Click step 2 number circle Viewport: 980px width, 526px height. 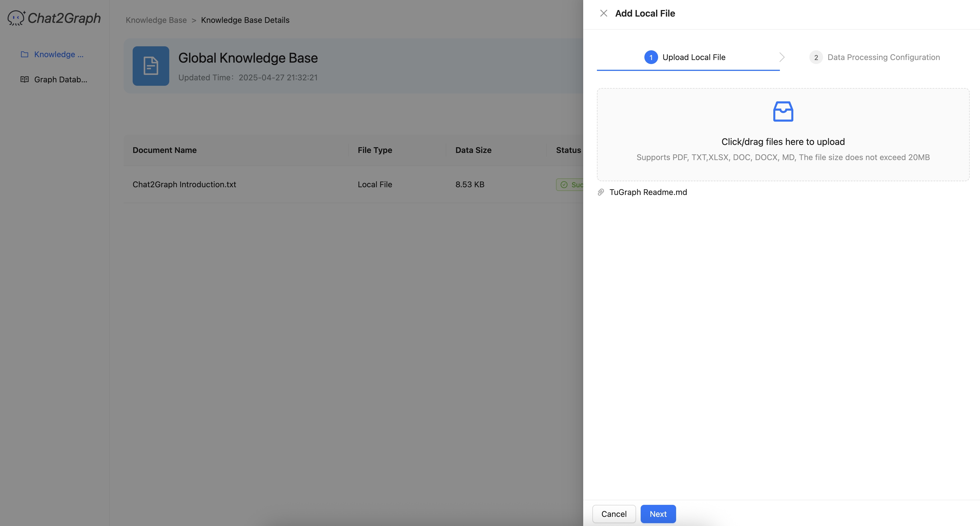click(816, 57)
